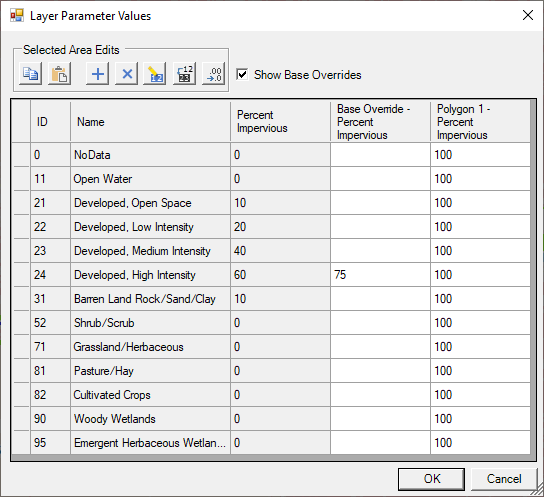
Task: Select the row header for Open Water
Action: (22, 179)
